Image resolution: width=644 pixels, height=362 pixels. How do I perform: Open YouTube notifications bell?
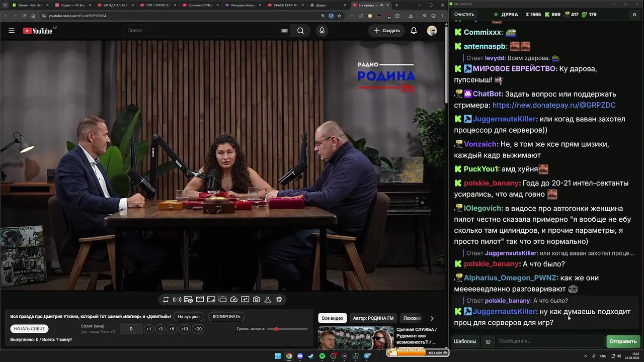[414, 31]
